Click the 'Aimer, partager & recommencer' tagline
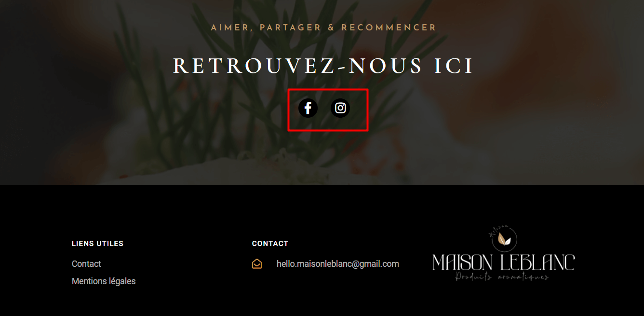Viewport: 644px width, 316px height. (323, 27)
